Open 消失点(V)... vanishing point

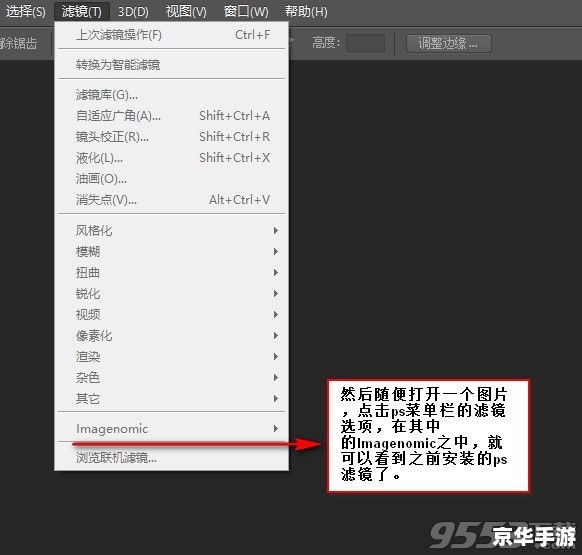click(x=171, y=200)
